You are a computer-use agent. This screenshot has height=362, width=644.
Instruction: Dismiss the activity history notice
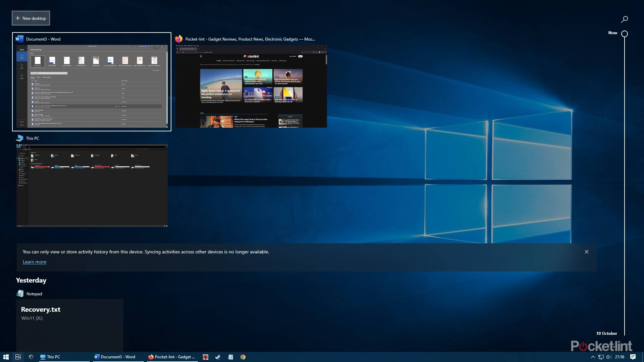point(587,252)
